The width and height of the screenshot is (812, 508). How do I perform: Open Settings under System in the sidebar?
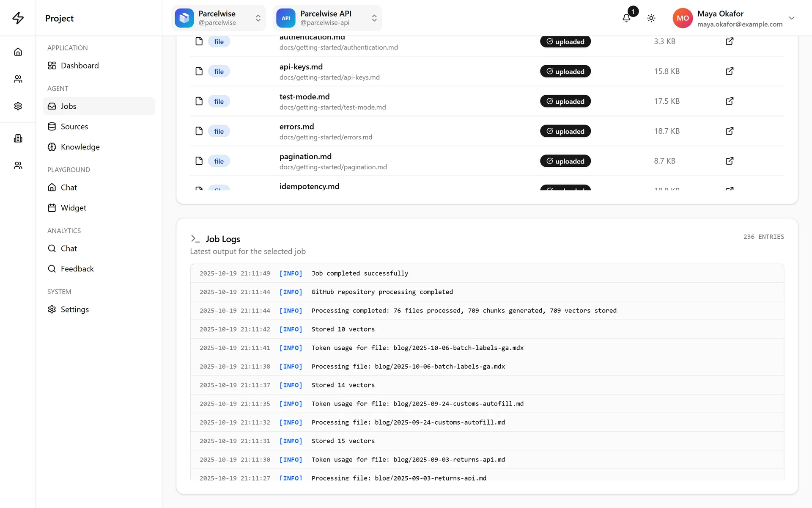(99, 309)
